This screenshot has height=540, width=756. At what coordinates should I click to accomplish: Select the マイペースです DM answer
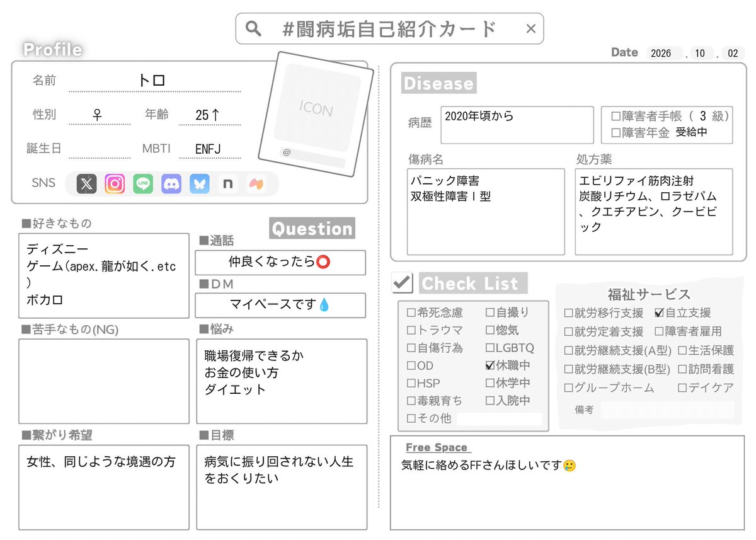tap(280, 306)
